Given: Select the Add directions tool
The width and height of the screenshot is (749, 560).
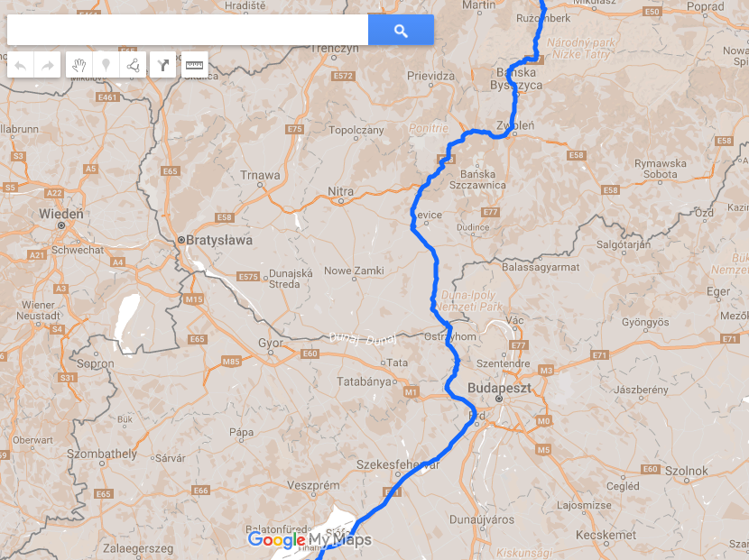Looking at the screenshot, I should coord(163,65).
